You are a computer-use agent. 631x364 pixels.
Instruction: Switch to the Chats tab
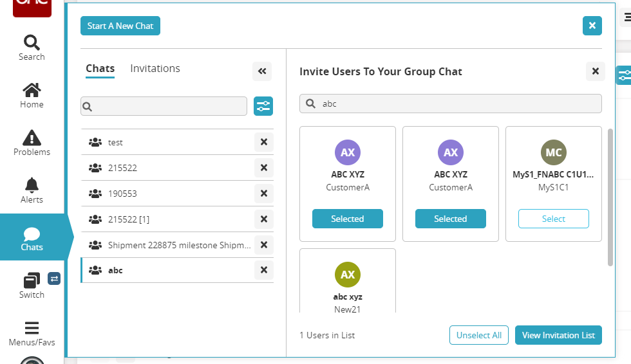click(x=100, y=69)
